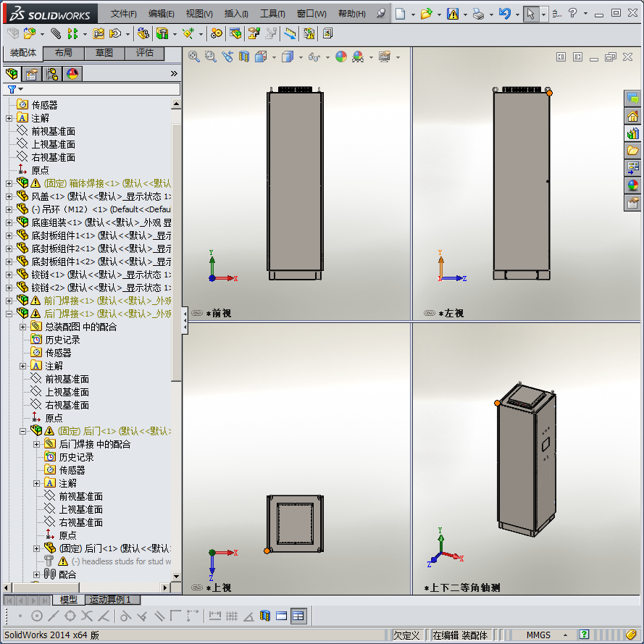Click the Section View icon
The width and height of the screenshot is (644, 644).
(x=244, y=57)
